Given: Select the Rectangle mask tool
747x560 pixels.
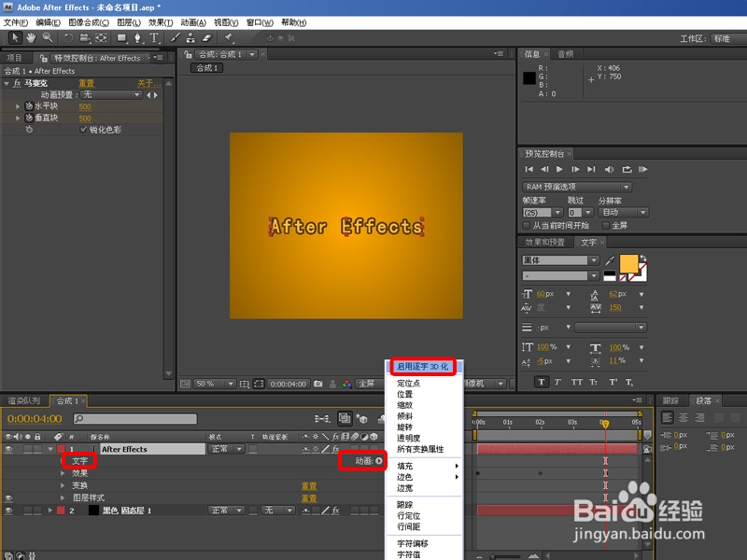Looking at the screenshot, I should point(122,38).
